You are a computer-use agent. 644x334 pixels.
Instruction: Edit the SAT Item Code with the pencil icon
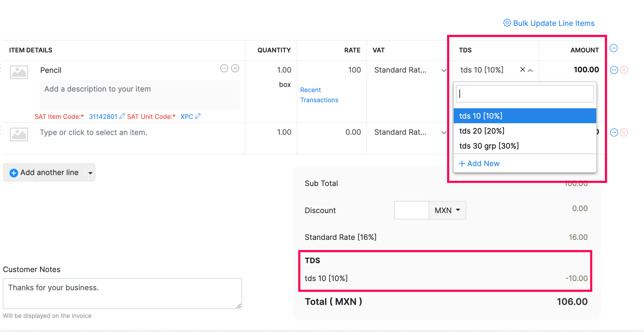click(x=122, y=116)
